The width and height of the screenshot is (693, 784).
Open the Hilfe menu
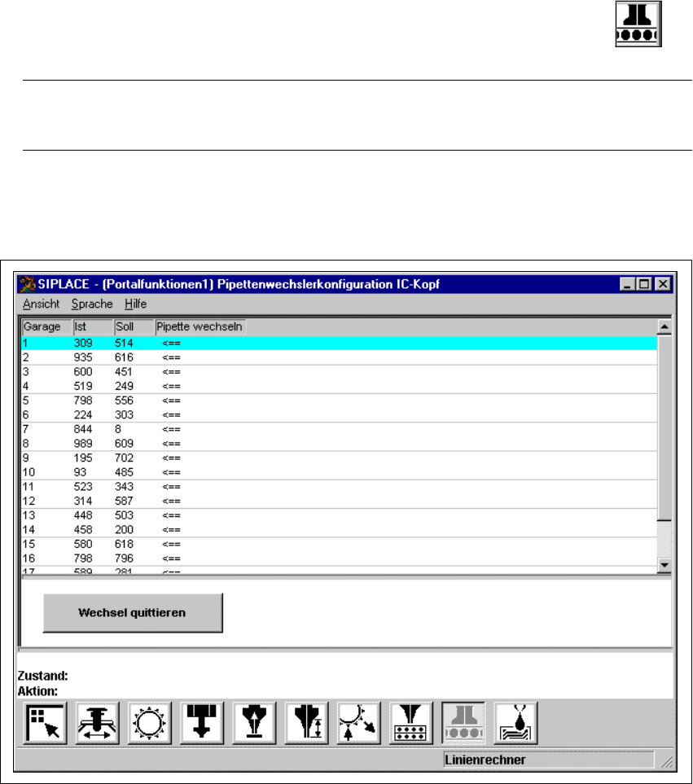(x=135, y=304)
